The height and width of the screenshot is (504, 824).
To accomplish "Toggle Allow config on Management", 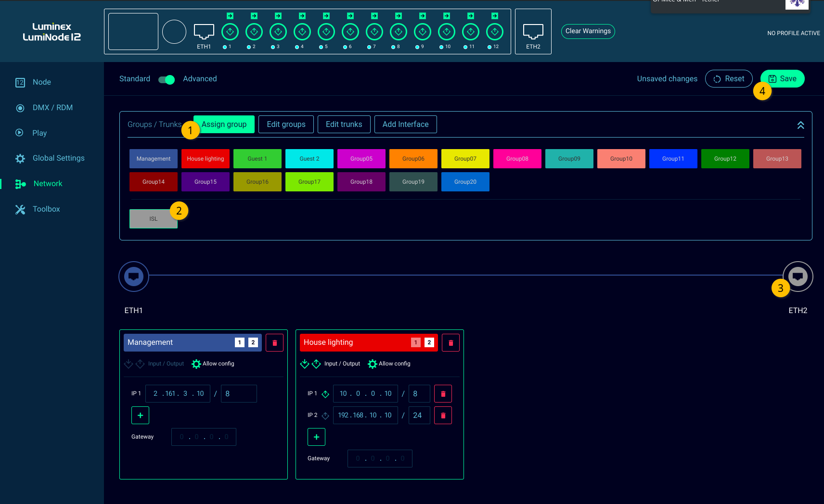I will [x=196, y=364].
